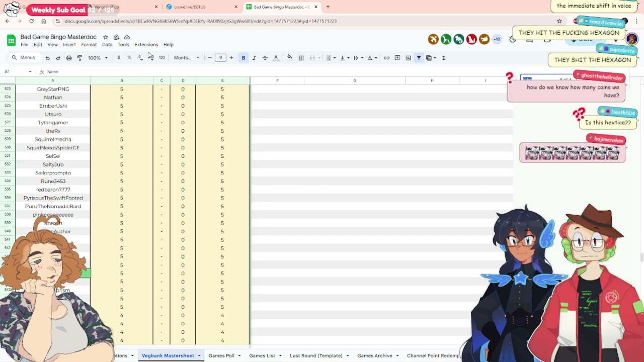The width and height of the screenshot is (644, 362).
Task: Open the File menu
Action: pyautogui.click(x=24, y=45)
